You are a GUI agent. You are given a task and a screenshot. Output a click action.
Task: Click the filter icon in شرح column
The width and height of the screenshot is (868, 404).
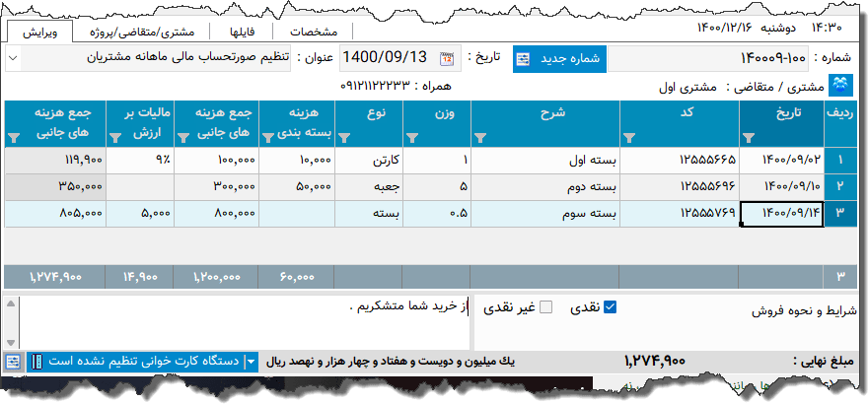481,138
